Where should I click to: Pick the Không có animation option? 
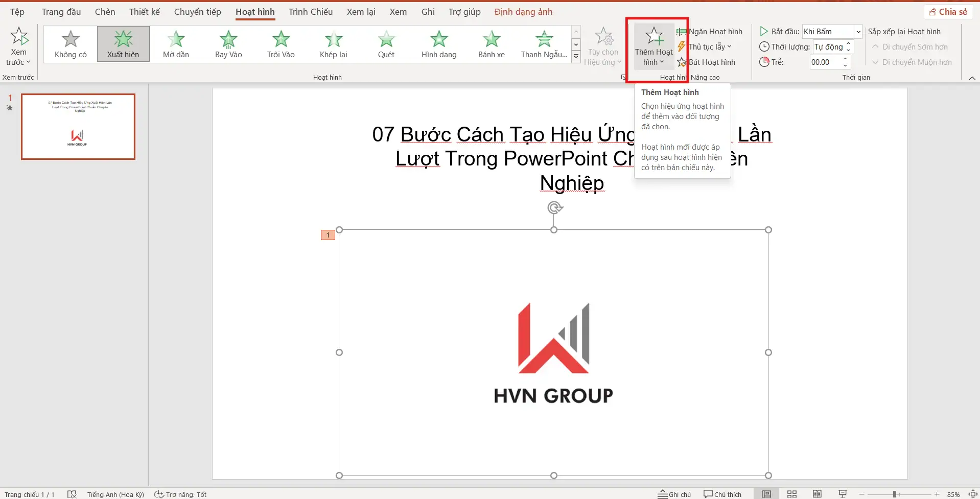point(71,44)
